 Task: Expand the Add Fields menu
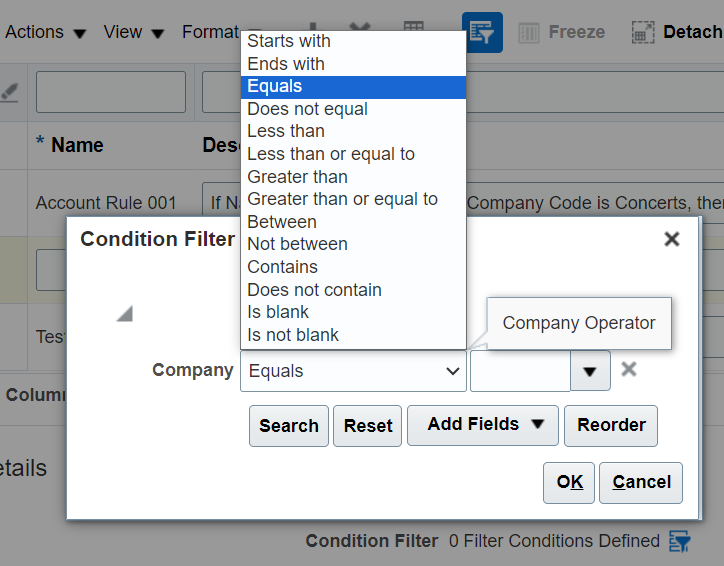(x=483, y=425)
